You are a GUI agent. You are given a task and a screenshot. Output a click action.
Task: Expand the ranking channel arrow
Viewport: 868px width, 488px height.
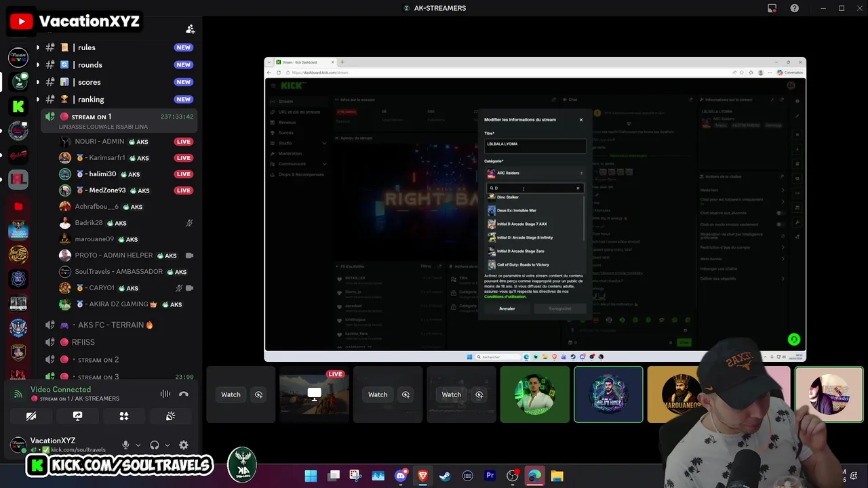point(37,100)
